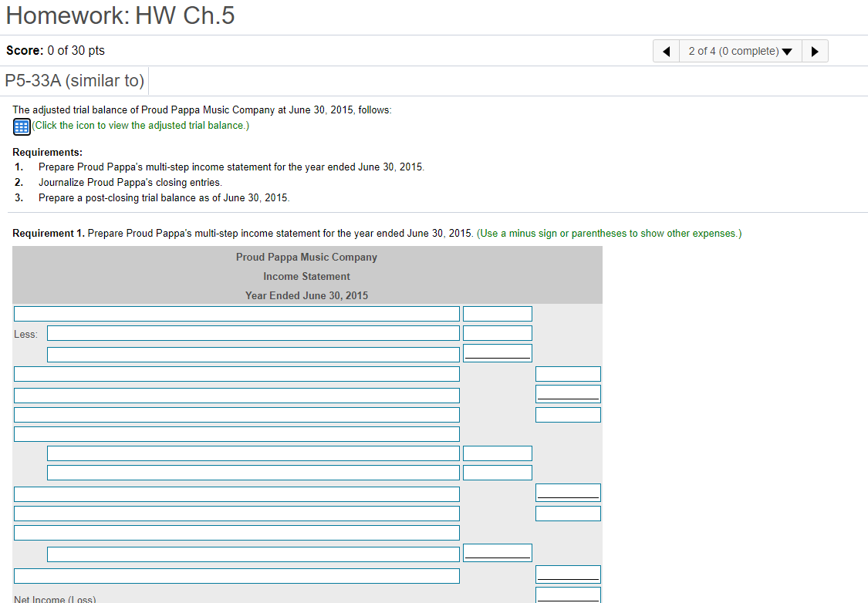The height and width of the screenshot is (603, 868).
Task: Click the first label field under the statement header
Action: pyautogui.click(x=236, y=314)
